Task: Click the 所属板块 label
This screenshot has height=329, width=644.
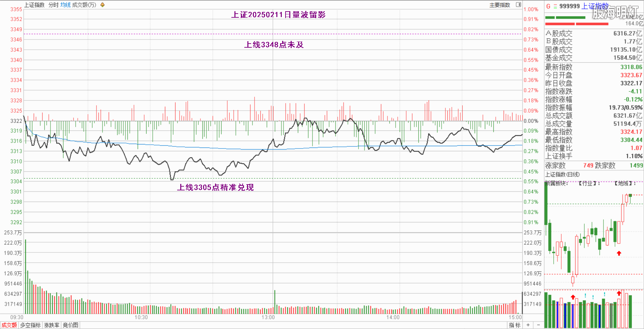Action: pyautogui.click(x=556, y=183)
